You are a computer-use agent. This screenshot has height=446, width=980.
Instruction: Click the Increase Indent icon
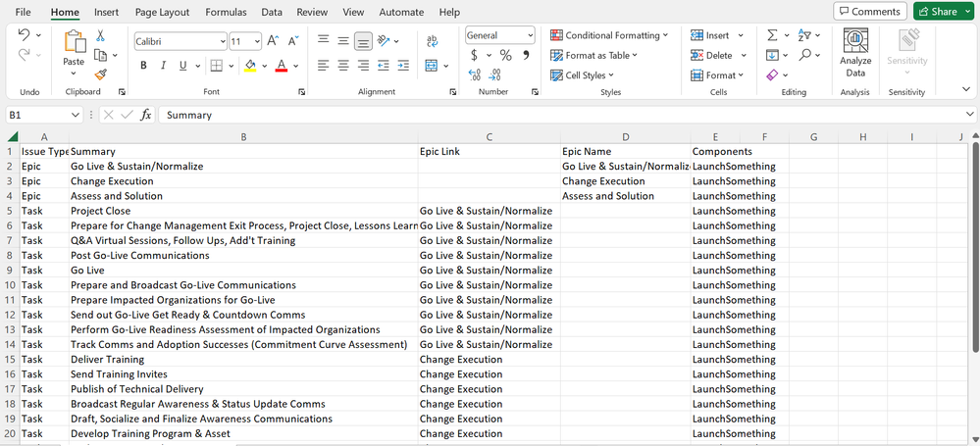click(x=403, y=65)
